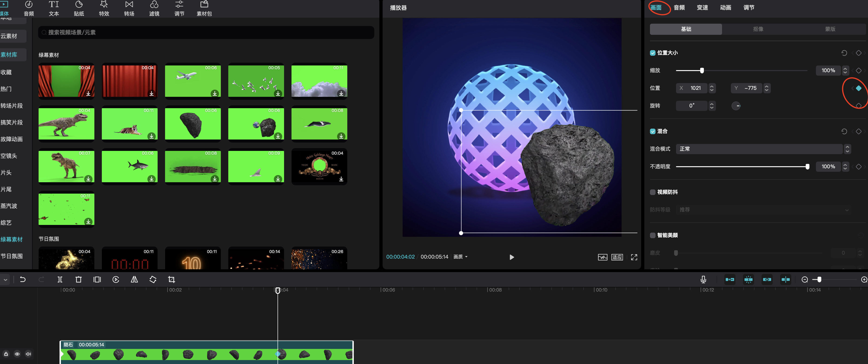Select the 基础 basic tab
This screenshot has height=364, width=868.
(x=686, y=29)
